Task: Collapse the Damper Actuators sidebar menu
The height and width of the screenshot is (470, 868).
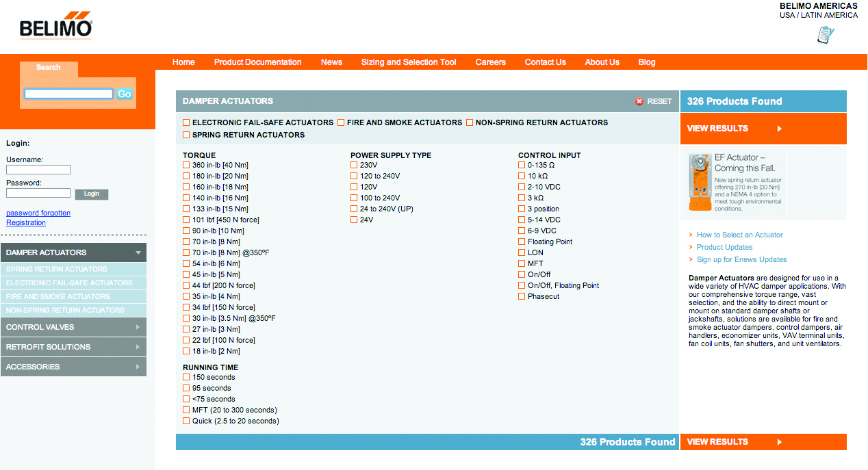Action: (73, 252)
